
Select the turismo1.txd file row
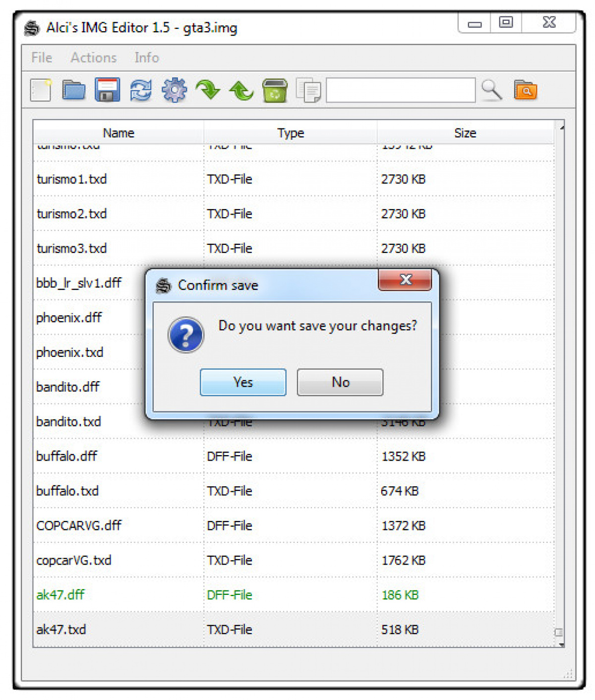coord(294,179)
